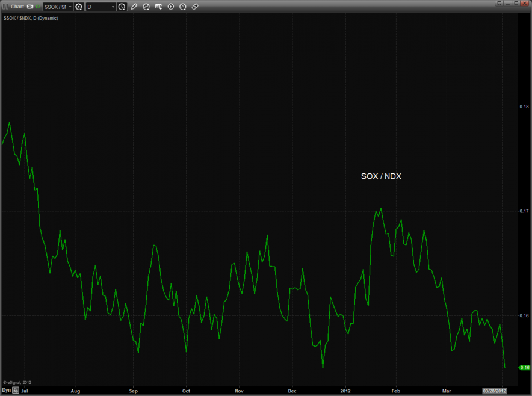The height and width of the screenshot is (396, 532).
Task: Toggle the Dyn time scale mode
Action: (6, 390)
